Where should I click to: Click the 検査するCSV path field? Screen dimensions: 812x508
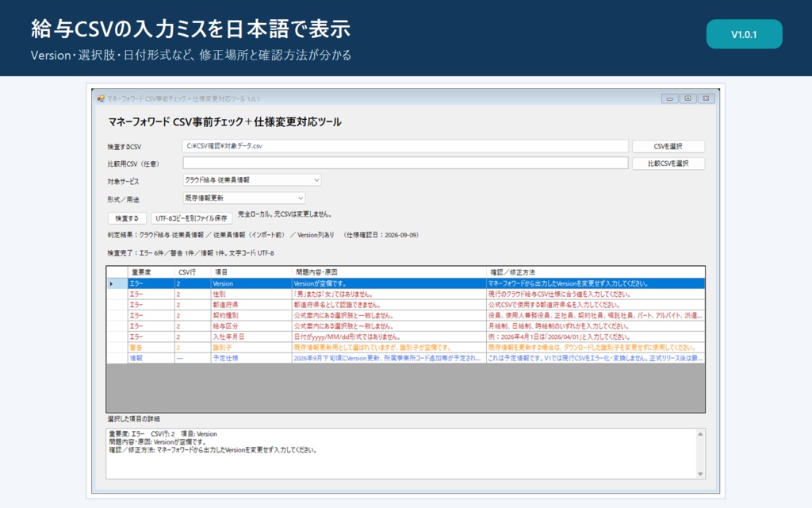click(405, 146)
